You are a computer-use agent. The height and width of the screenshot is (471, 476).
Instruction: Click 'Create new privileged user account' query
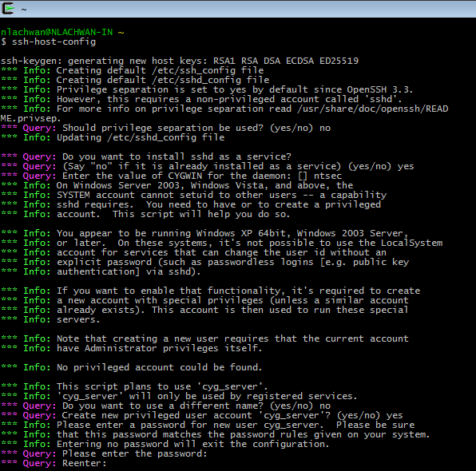tap(202, 415)
